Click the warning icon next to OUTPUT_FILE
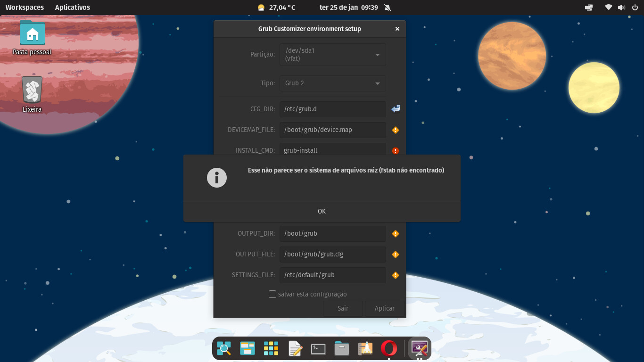 point(396,255)
